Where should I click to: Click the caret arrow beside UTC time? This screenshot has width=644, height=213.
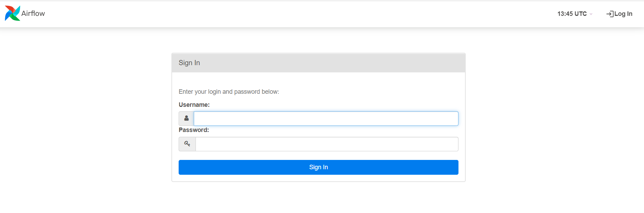click(591, 14)
